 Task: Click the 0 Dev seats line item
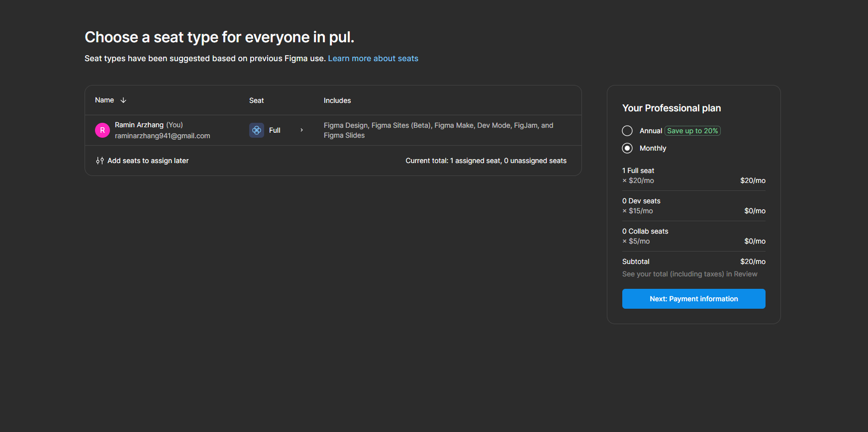(x=641, y=201)
